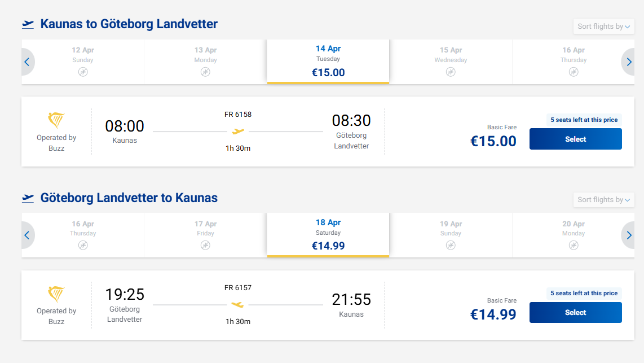
Task: Click Ryanair harp logo on FR 6158 flight
Action: (x=56, y=120)
